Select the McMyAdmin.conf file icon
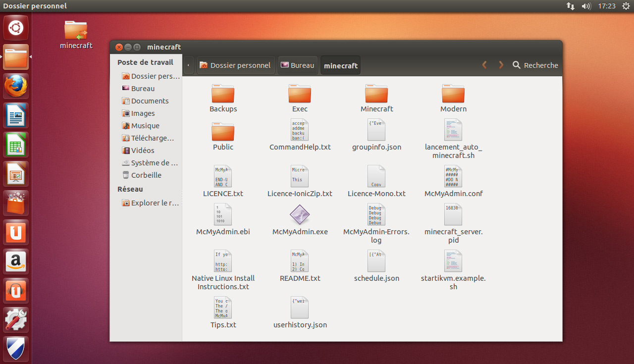 coord(453,176)
